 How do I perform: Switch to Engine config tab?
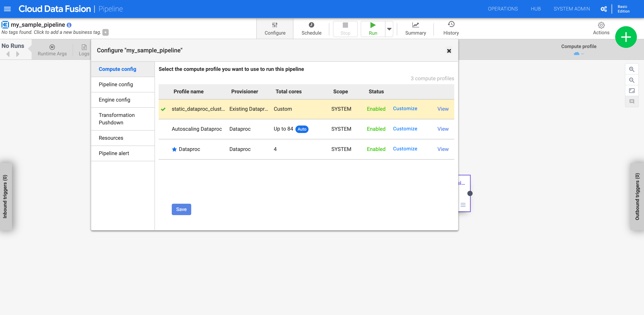click(114, 99)
